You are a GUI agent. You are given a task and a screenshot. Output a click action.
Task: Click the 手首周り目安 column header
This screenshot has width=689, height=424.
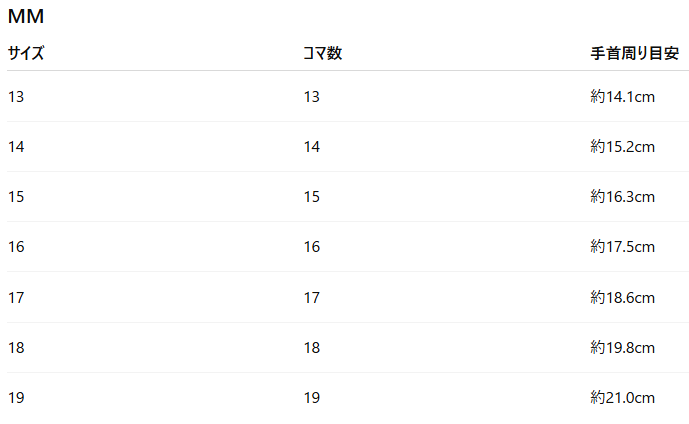coord(635,54)
